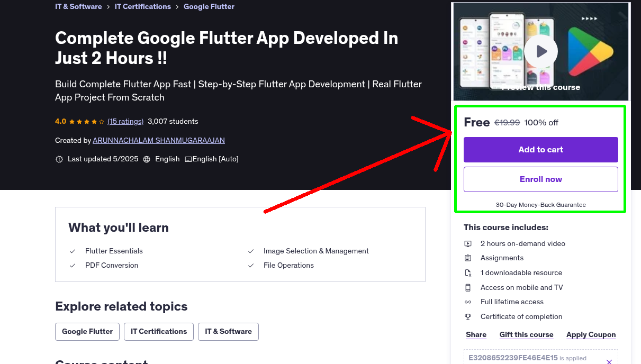
Task: Click the What you'll learn heading
Action: tap(119, 228)
